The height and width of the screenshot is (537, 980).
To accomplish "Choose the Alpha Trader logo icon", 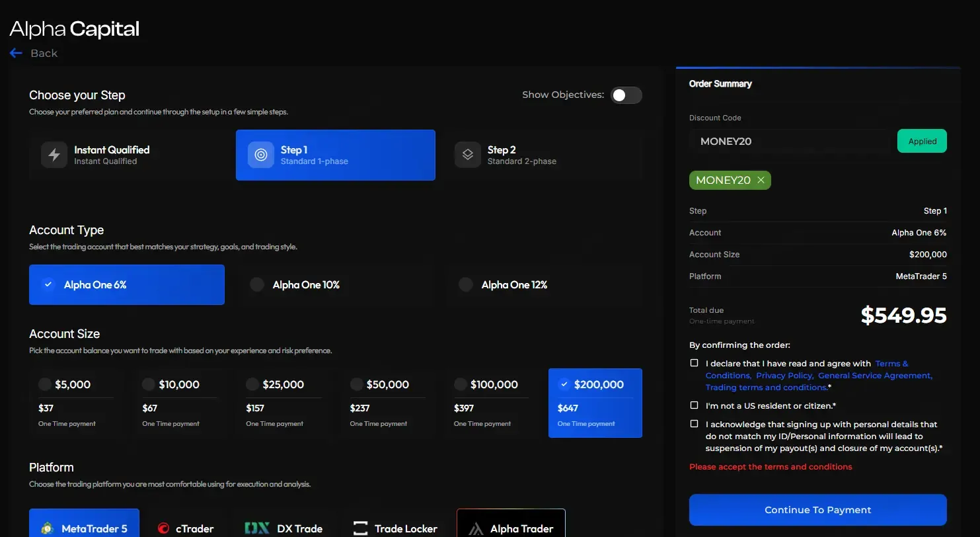I will pyautogui.click(x=476, y=528).
